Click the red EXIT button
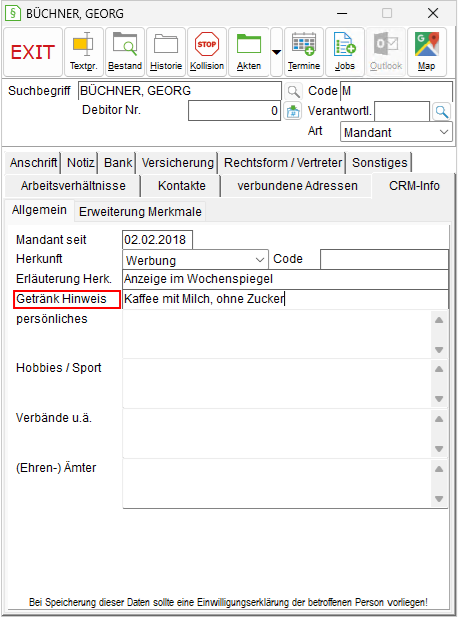The image size is (458, 617). click(33, 52)
